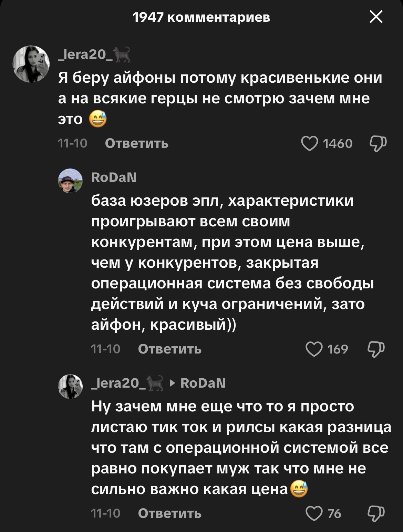Like _lera20_'s reply to RoDaN
This screenshot has width=403, height=532.
tap(314, 514)
